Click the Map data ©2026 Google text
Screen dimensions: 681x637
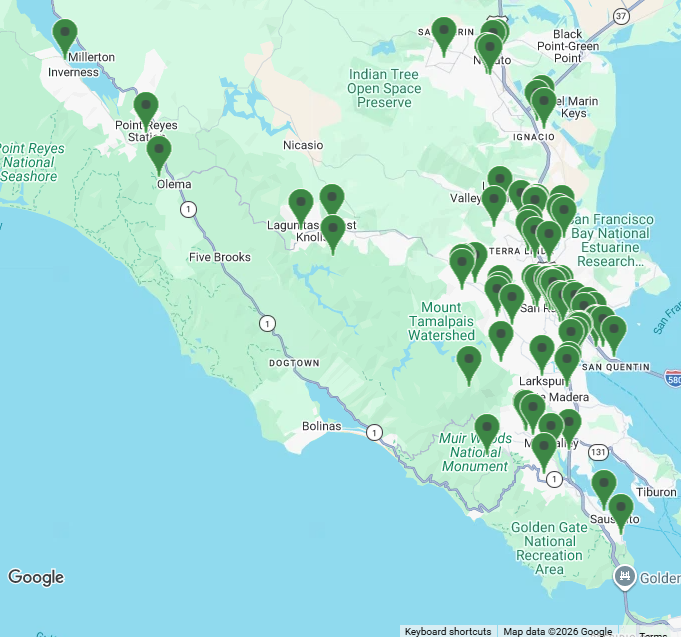558,631
